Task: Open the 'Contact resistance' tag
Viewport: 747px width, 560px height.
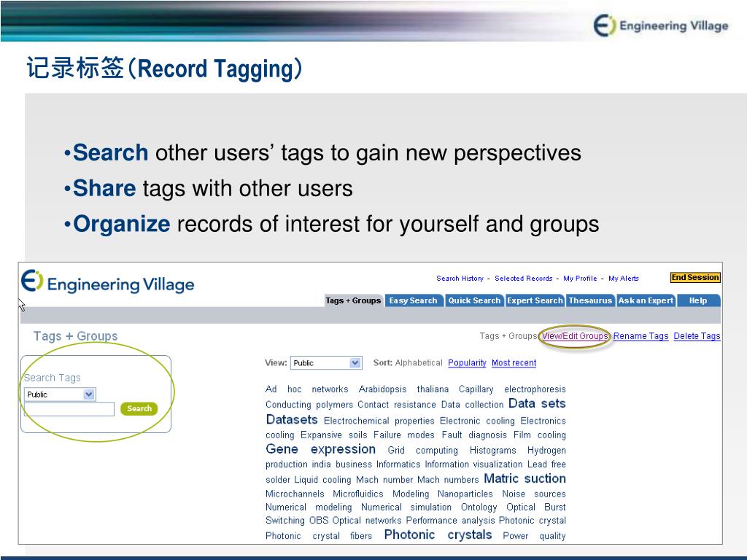Action: (x=396, y=404)
